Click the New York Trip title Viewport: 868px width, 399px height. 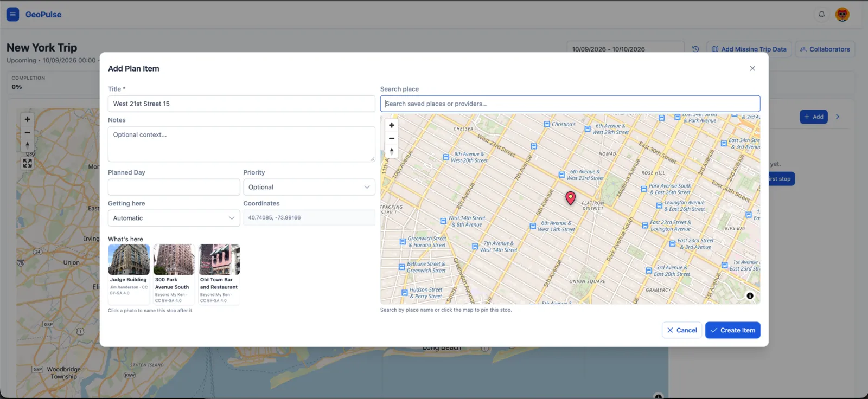(42, 48)
